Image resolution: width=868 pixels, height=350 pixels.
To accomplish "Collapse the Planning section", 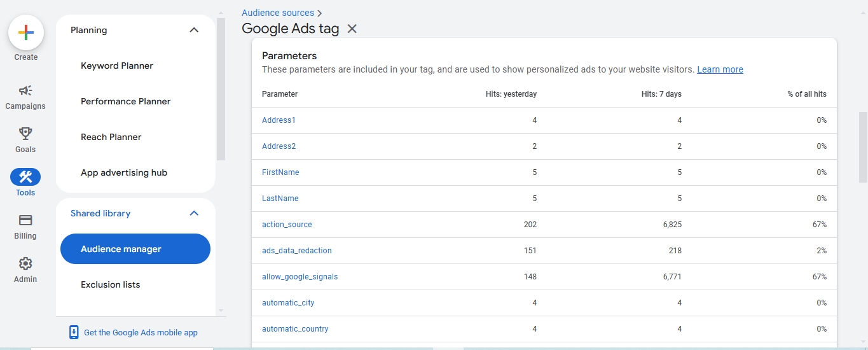I will point(195,30).
